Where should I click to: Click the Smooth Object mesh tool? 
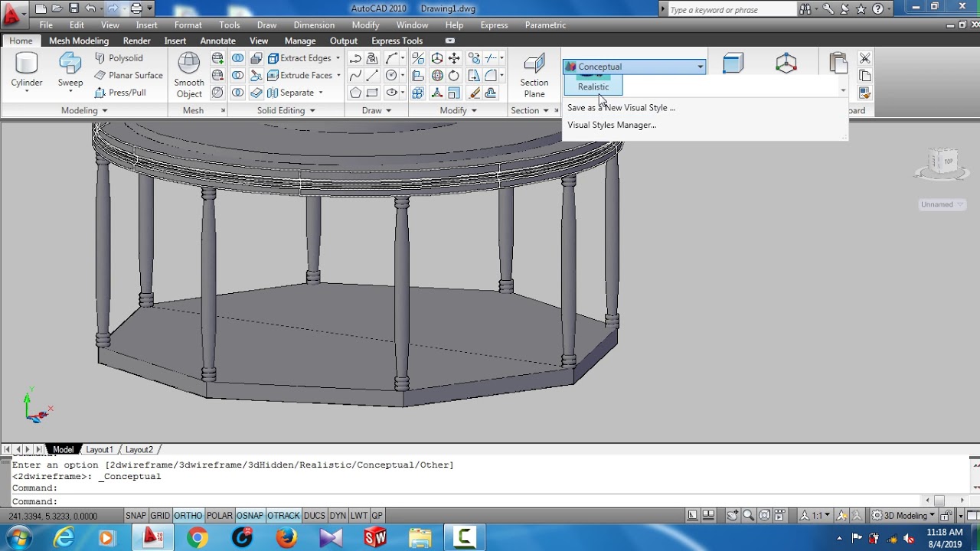189,76
